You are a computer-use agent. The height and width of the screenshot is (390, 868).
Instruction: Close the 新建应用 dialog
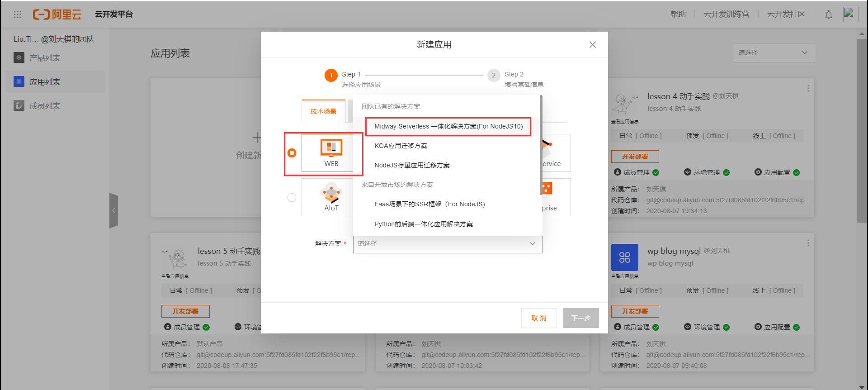point(592,44)
